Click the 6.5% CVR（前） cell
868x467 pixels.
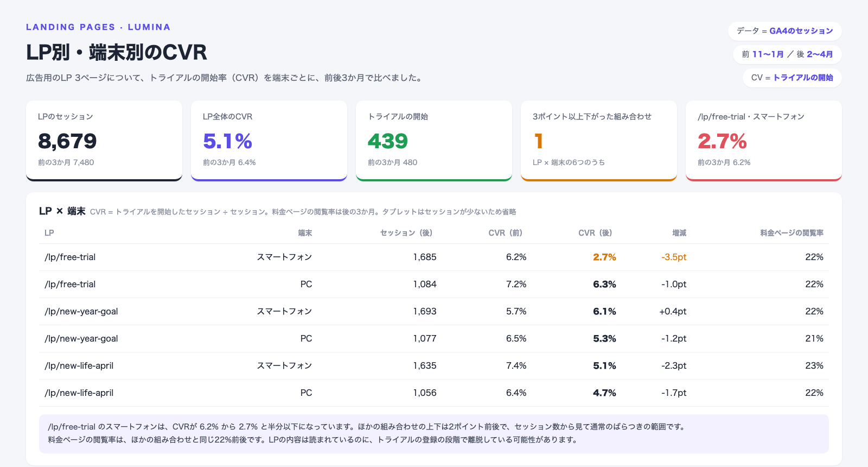tap(516, 339)
